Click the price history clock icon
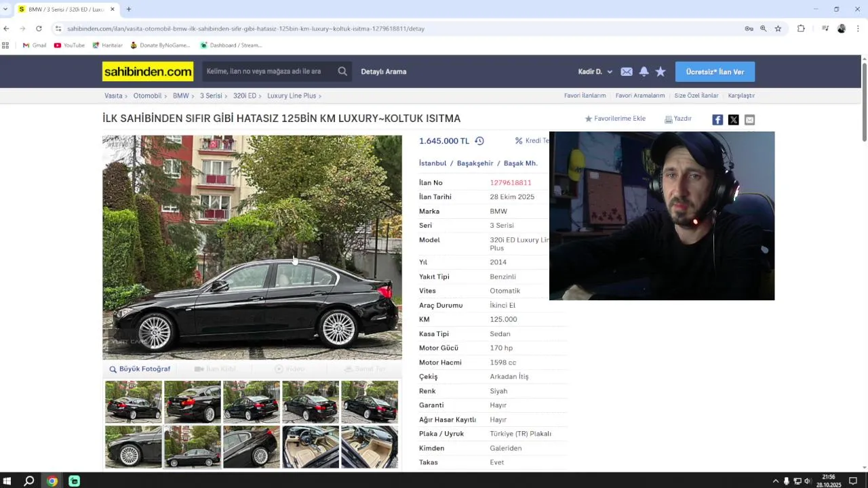The image size is (868, 488). [x=479, y=141]
